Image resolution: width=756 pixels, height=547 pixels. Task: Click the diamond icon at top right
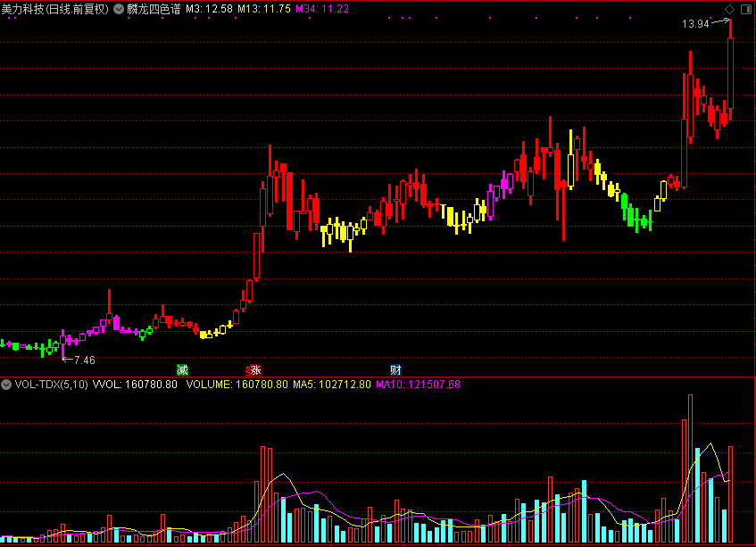[x=729, y=9]
